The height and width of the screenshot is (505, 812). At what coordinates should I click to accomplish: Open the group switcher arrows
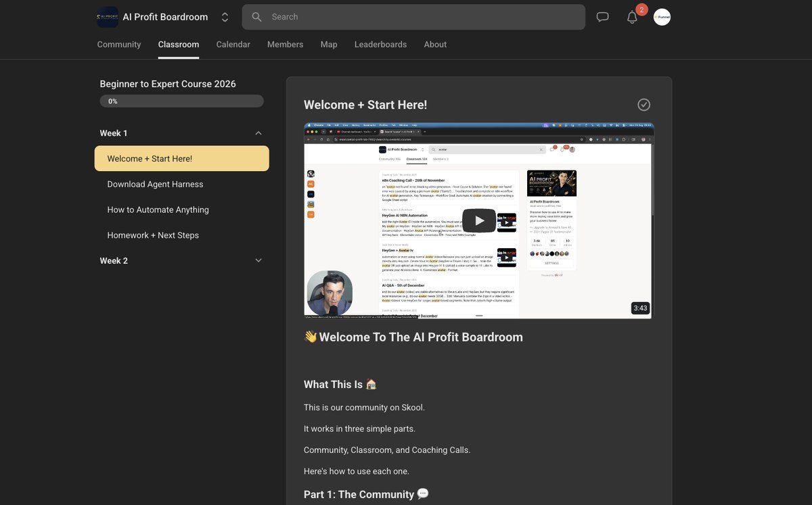click(x=225, y=17)
